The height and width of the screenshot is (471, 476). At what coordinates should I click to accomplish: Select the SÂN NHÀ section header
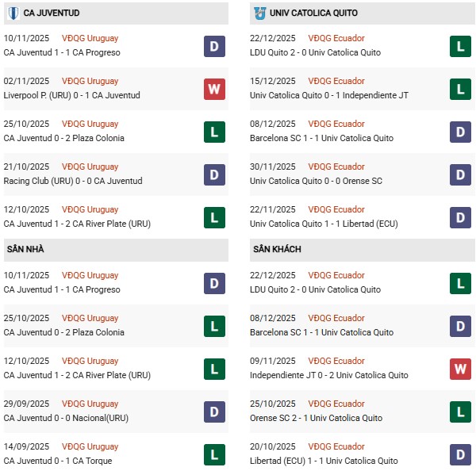(24, 249)
